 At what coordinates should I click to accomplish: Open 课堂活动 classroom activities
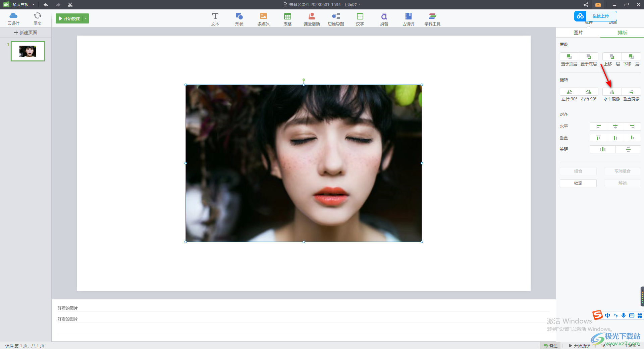(312, 19)
